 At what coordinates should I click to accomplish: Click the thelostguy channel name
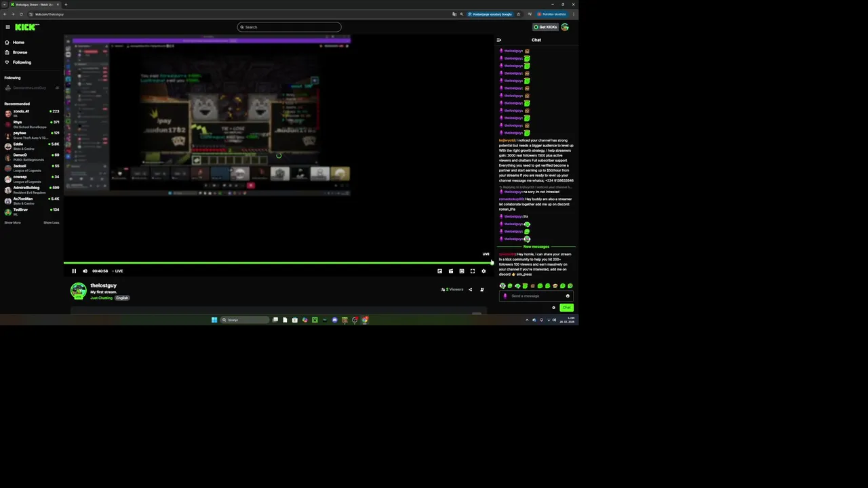point(104,285)
